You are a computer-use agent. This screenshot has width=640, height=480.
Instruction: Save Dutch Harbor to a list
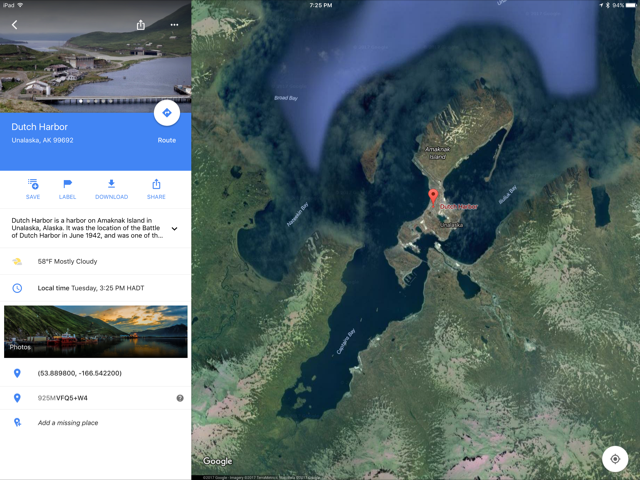point(33,189)
